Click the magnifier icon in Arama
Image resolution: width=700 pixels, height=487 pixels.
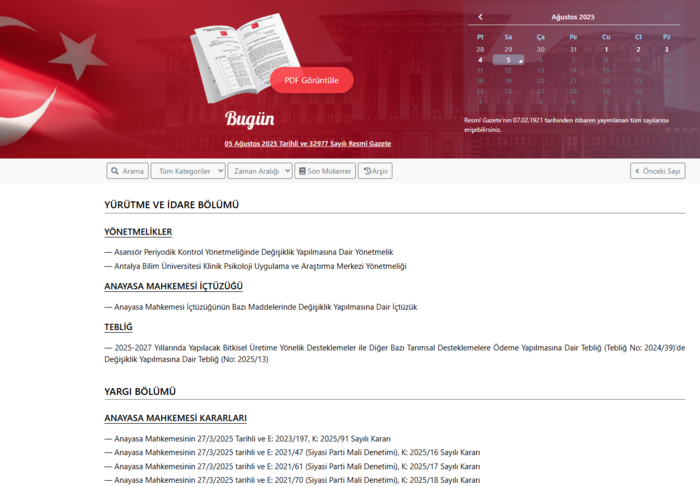click(x=115, y=171)
